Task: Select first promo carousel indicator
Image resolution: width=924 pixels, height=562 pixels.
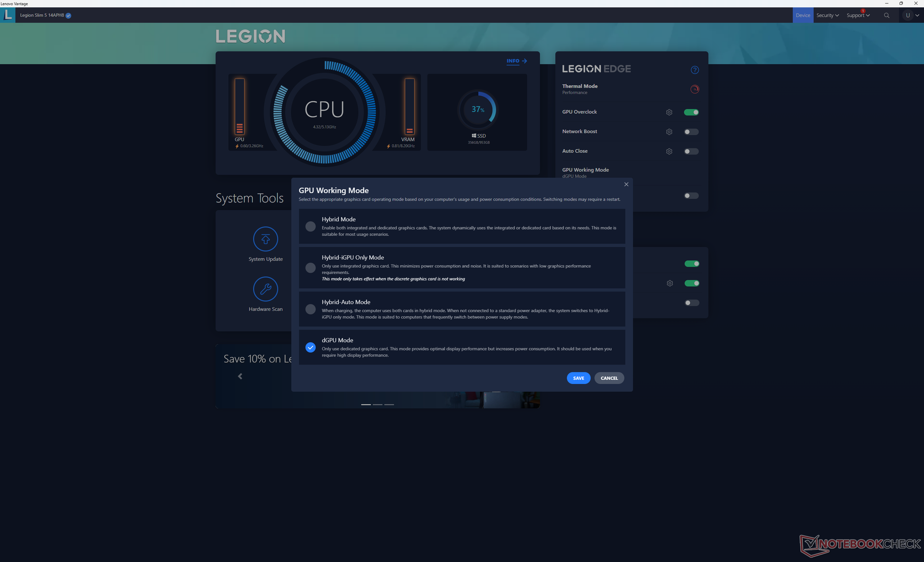Action: (366, 405)
